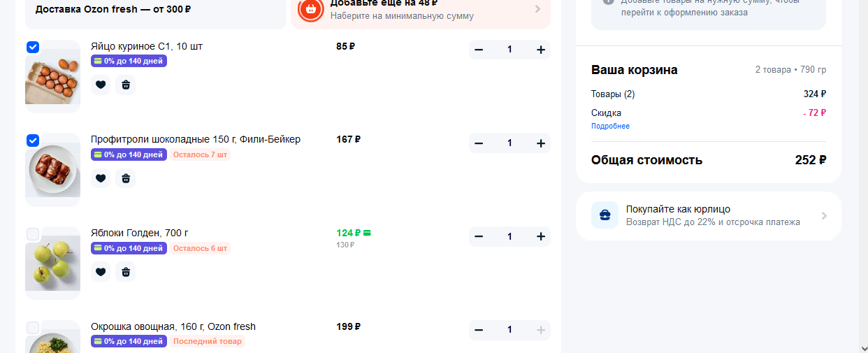Click briefcase icon beside Покупайте как юрлицо
Screen dimensions: 868x353
click(605, 215)
